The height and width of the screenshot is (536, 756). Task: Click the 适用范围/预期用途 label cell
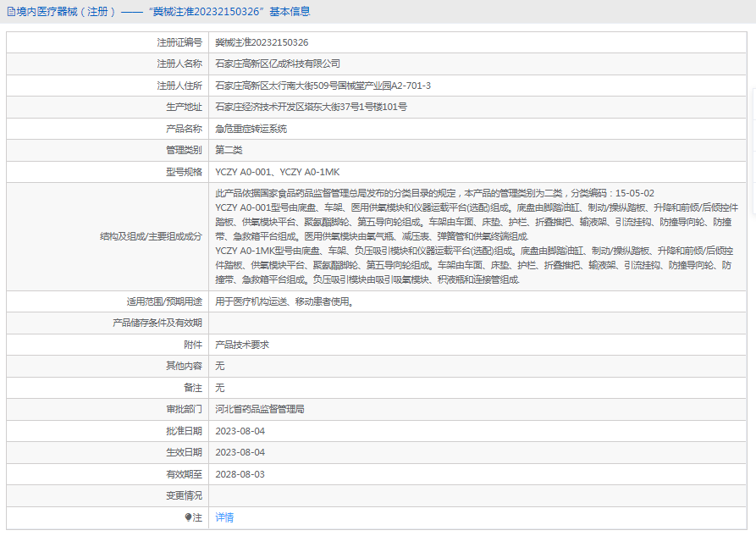coord(108,301)
